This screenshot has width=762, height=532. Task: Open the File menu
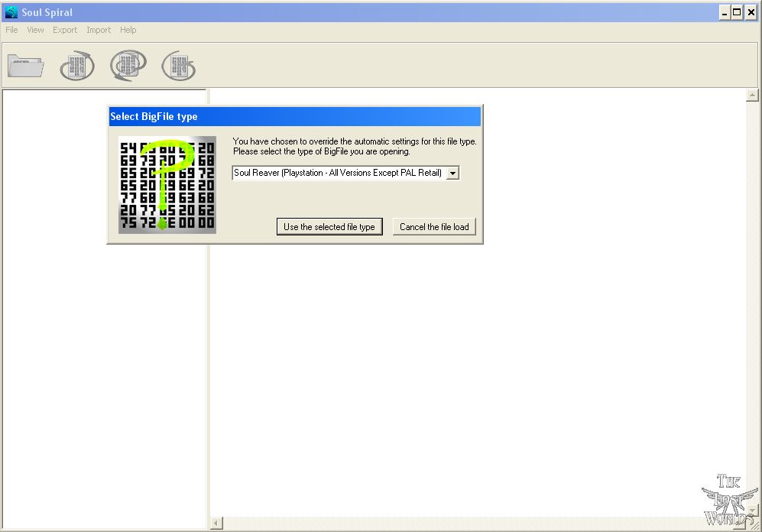coord(11,30)
